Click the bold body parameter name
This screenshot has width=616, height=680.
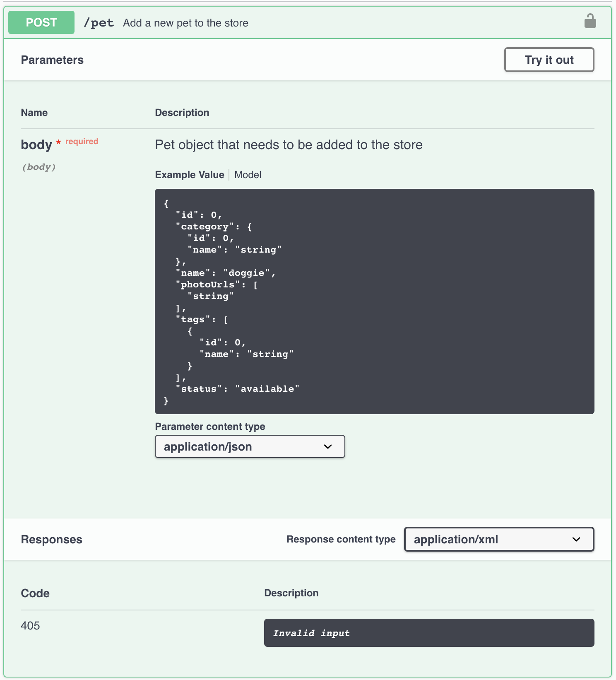(x=36, y=145)
